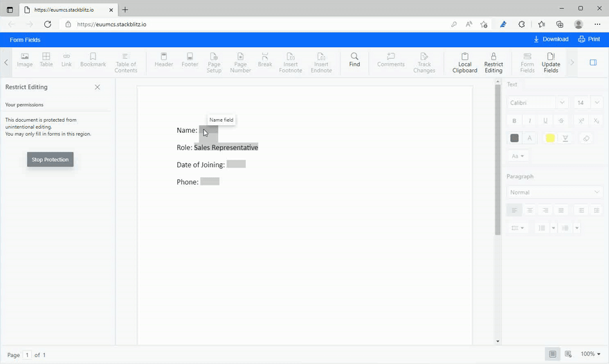Screen dimensions: 609x364
Task: Toggle Underline formatting
Action: (545, 121)
